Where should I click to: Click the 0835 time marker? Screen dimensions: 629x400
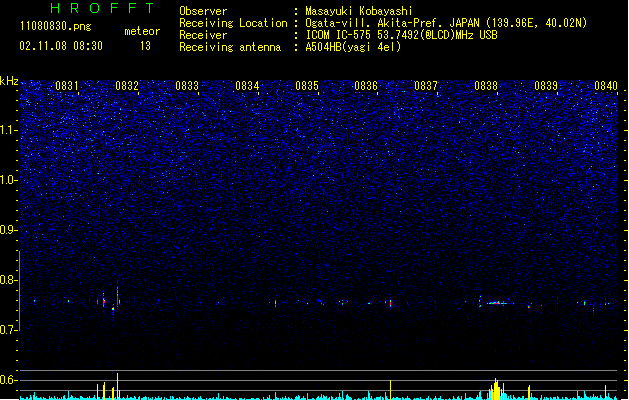(x=307, y=86)
